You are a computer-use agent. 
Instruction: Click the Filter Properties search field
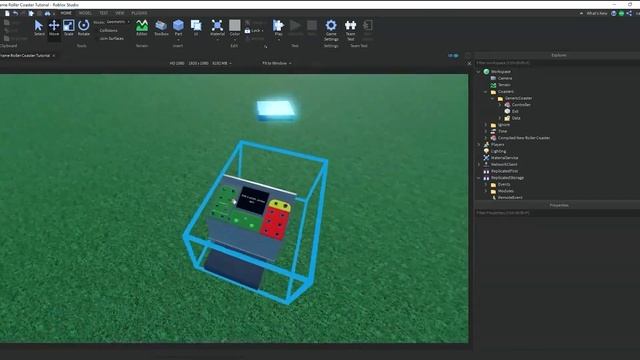point(557,213)
